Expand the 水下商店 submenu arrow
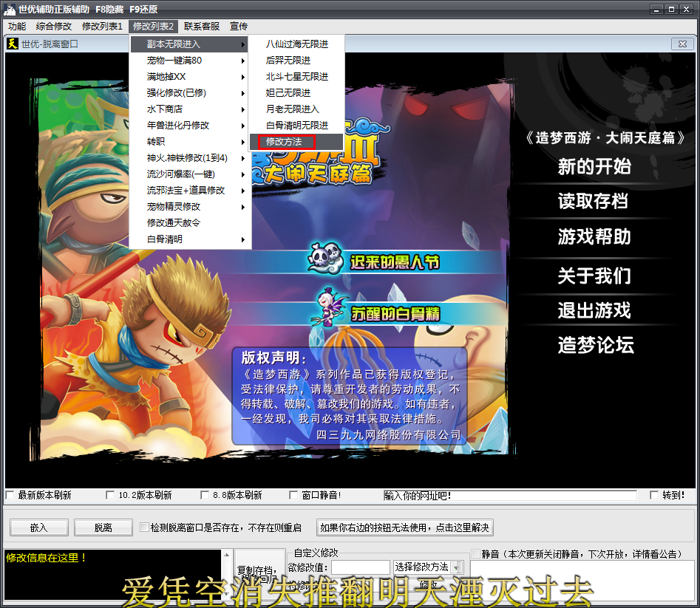 (x=243, y=109)
